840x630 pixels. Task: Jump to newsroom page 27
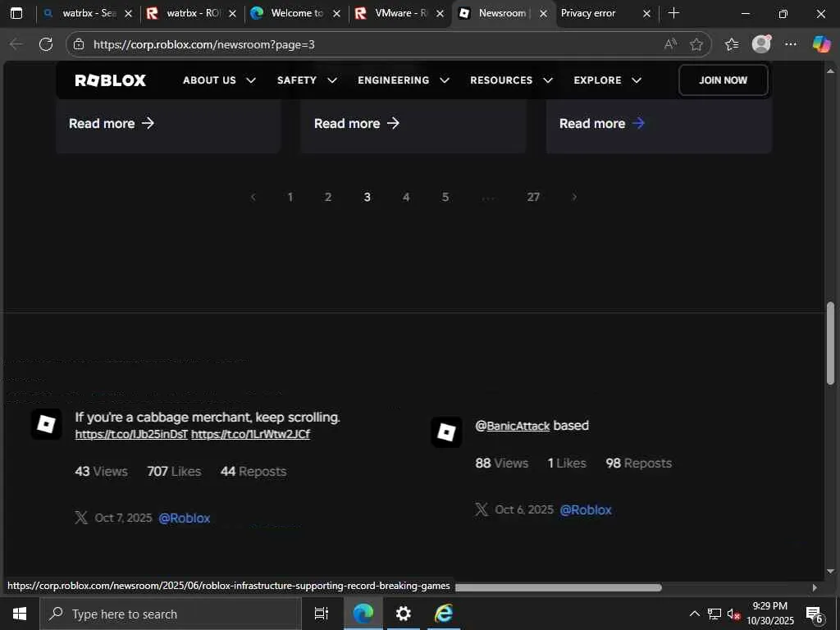(x=533, y=197)
